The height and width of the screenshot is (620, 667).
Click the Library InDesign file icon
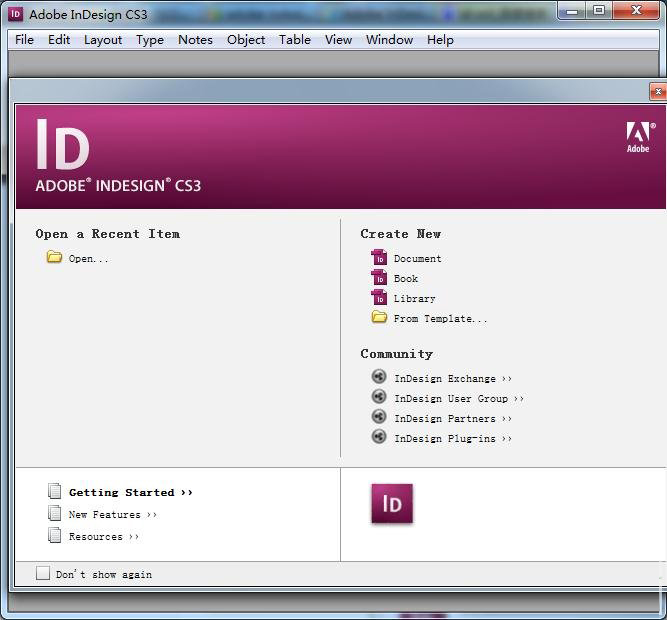tap(379, 297)
